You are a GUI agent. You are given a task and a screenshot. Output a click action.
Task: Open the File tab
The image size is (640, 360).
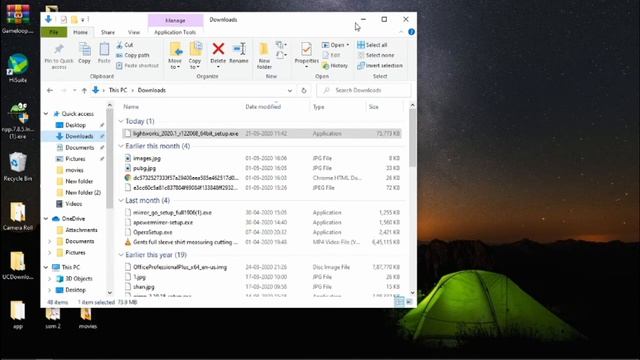click(x=53, y=32)
